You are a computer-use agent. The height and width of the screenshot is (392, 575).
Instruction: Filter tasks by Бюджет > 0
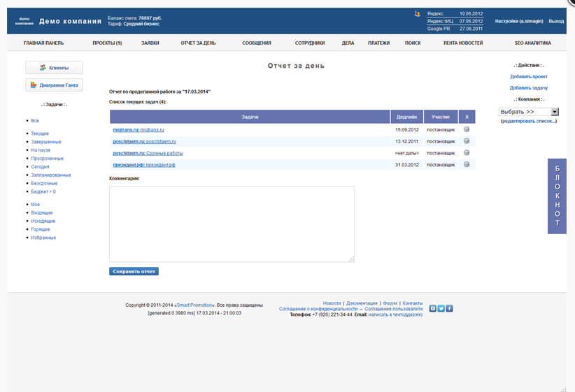pyautogui.click(x=43, y=191)
